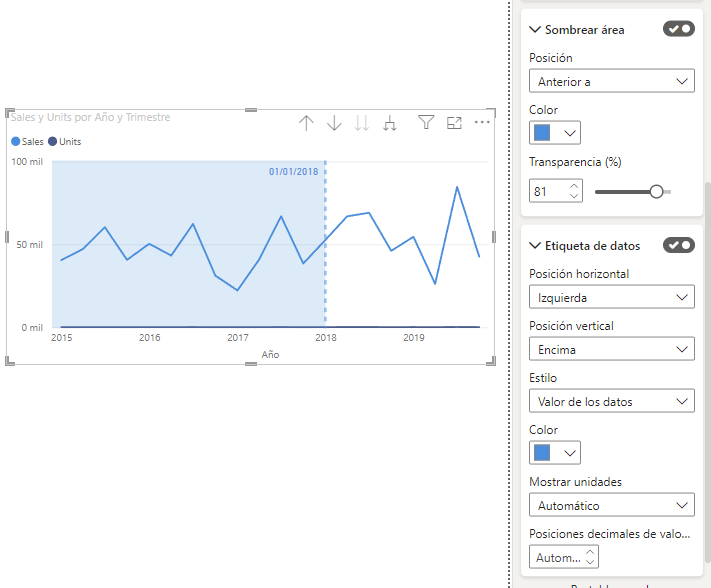This screenshot has width=711, height=588.
Task: Open Estilo dropdown showing Valor de los datos
Action: click(612, 401)
